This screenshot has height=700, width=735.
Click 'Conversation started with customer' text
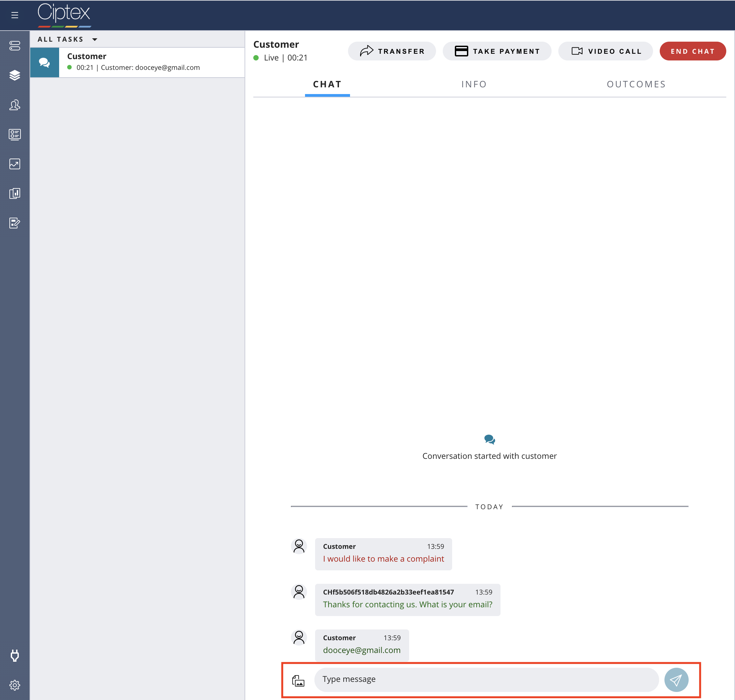[489, 456]
